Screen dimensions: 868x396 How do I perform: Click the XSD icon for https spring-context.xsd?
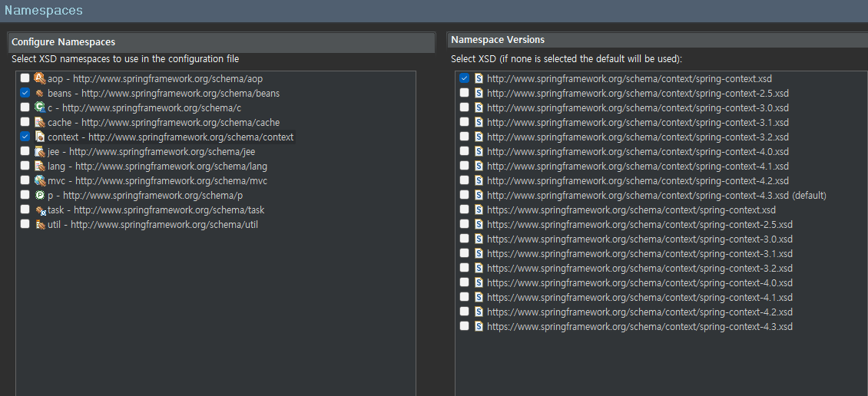(x=479, y=210)
